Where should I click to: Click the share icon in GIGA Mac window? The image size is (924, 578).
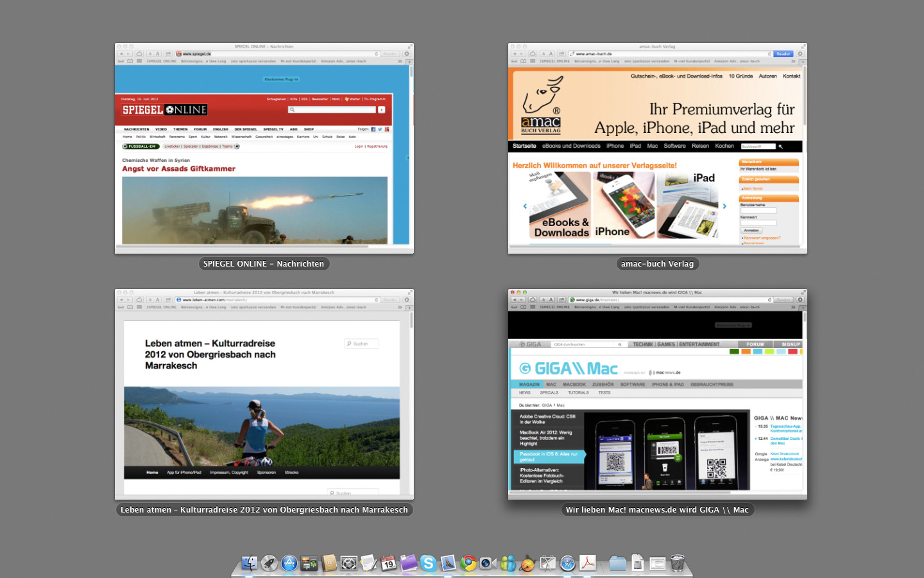point(561,300)
